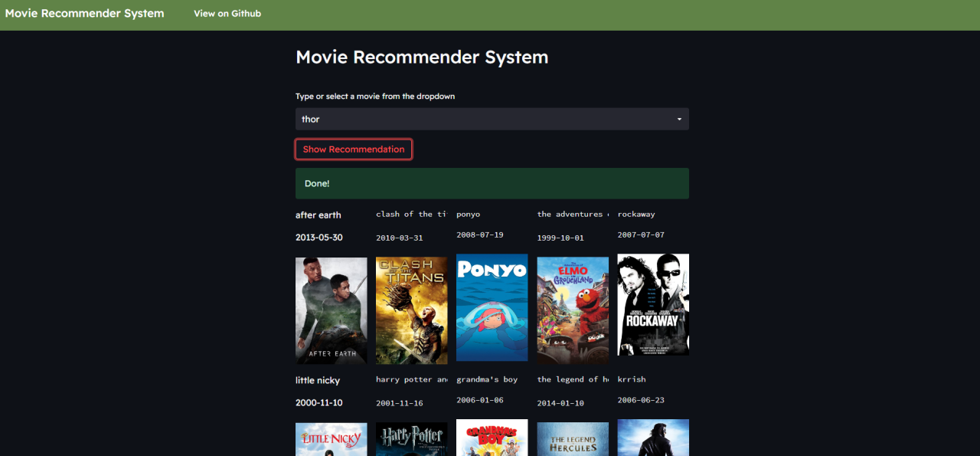This screenshot has width=980, height=456.
Task: Open the View on Github link
Action: point(227,13)
